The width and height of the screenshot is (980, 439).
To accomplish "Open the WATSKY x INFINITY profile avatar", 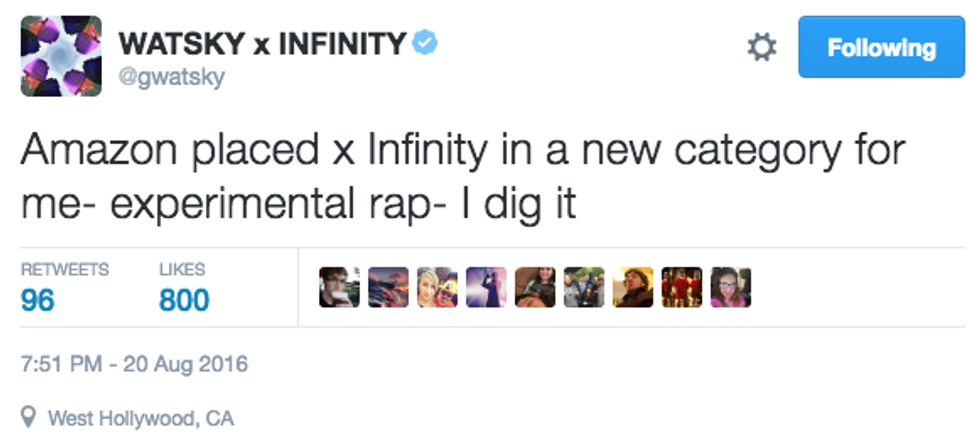I will 61,56.
